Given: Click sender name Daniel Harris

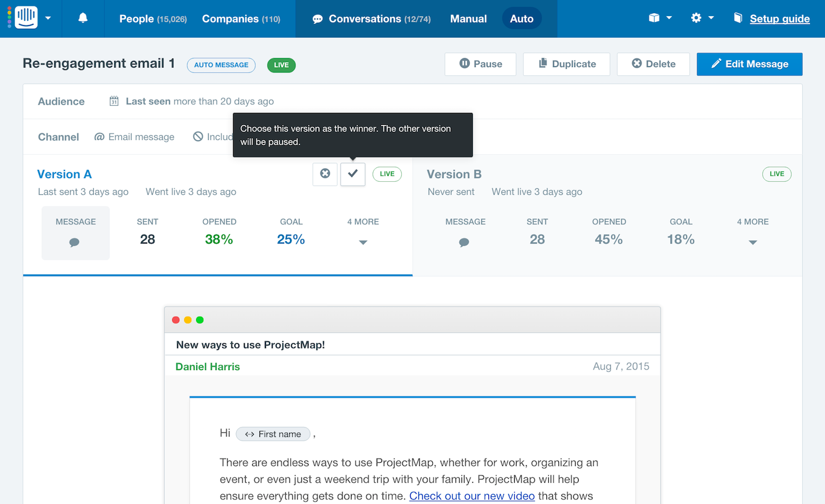Looking at the screenshot, I should coord(207,366).
